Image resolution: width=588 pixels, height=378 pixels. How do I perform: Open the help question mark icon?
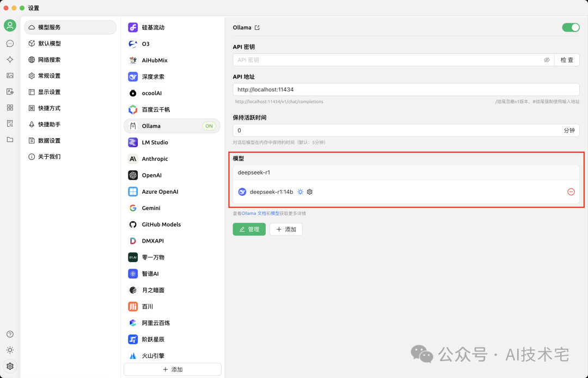[x=10, y=334]
